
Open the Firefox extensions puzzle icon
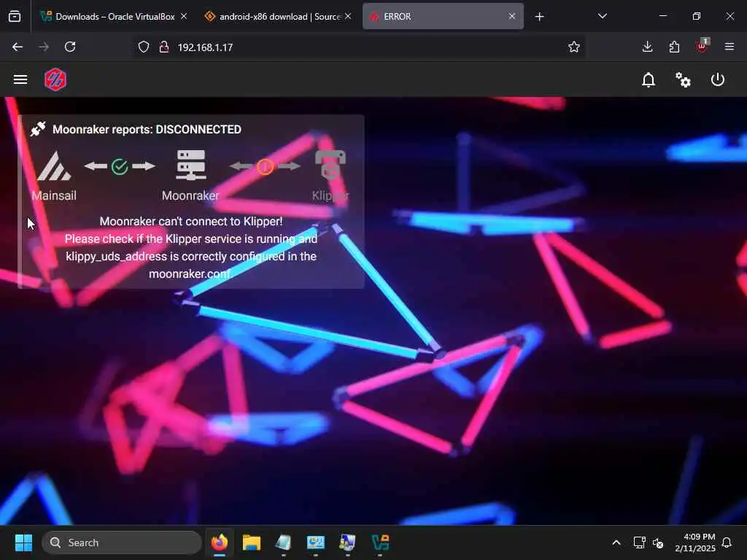[x=673, y=47]
